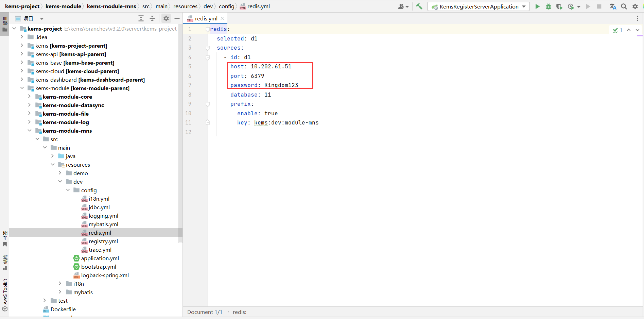
Task: Select i18n.yml in the tree
Action: click(x=95, y=199)
